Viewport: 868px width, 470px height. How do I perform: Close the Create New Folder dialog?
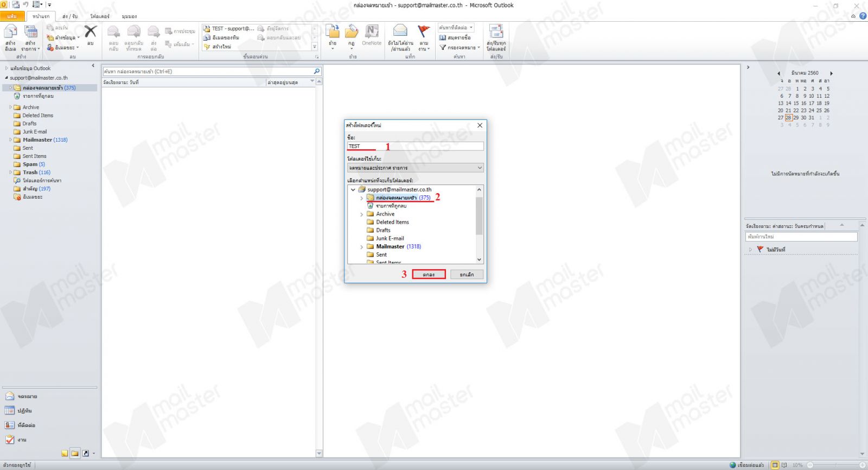pos(480,125)
